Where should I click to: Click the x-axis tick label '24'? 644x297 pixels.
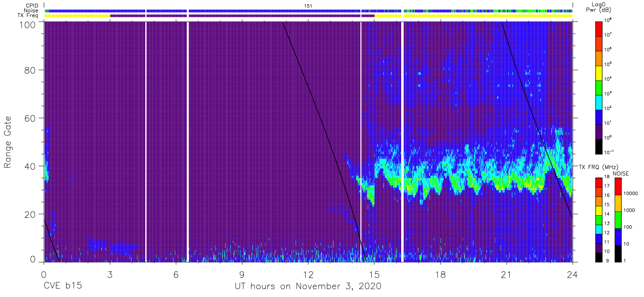[x=573, y=274]
